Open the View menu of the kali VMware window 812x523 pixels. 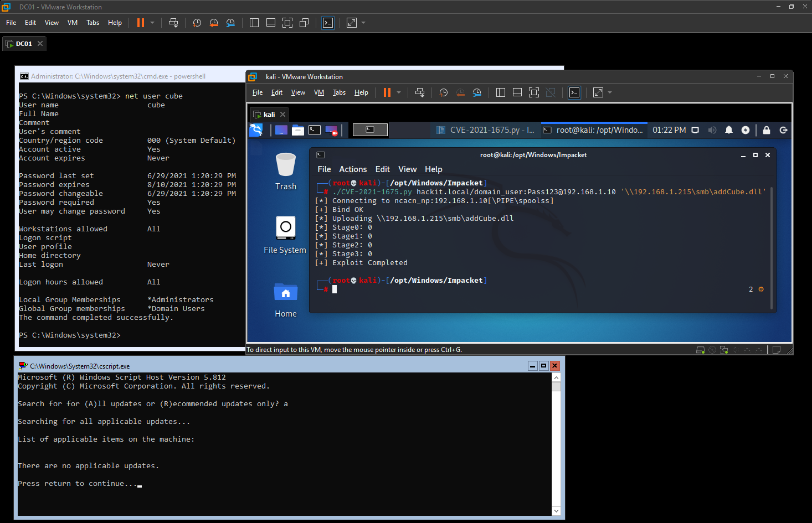(298, 92)
